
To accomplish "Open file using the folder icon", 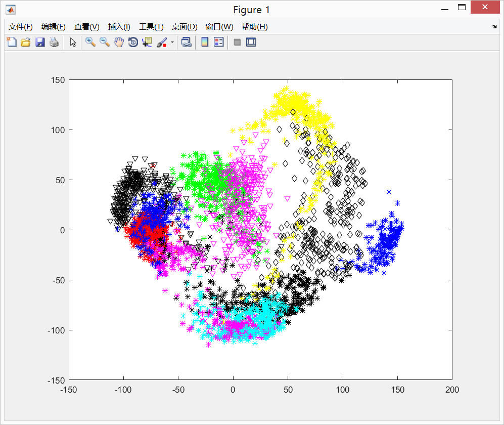I will coord(26,42).
